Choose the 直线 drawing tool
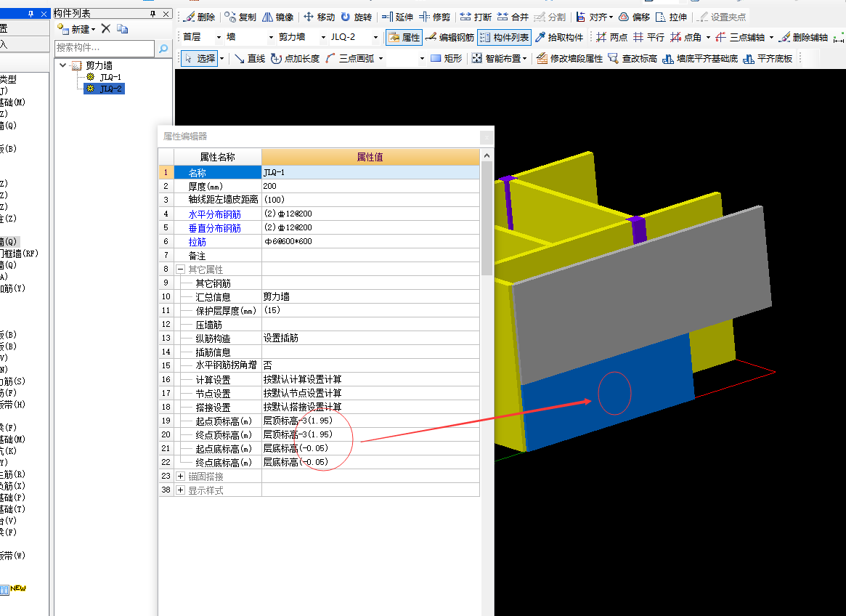The height and width of the screenshot is (616, 846). click(x=250, y=58)
